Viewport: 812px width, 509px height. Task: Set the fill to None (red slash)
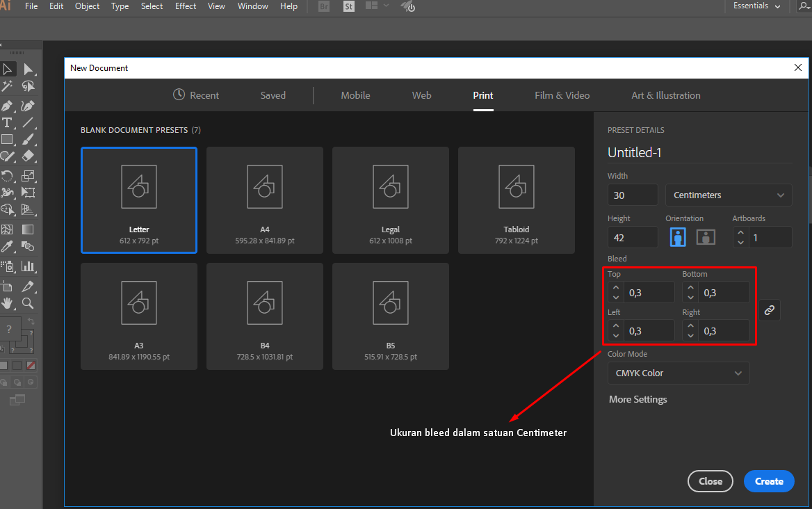(x=31, y=366)
